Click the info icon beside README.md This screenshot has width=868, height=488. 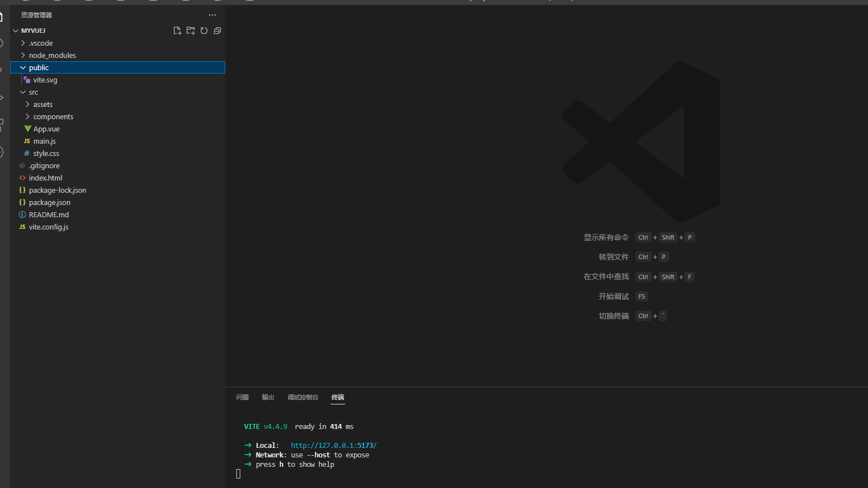click(22, 214)
